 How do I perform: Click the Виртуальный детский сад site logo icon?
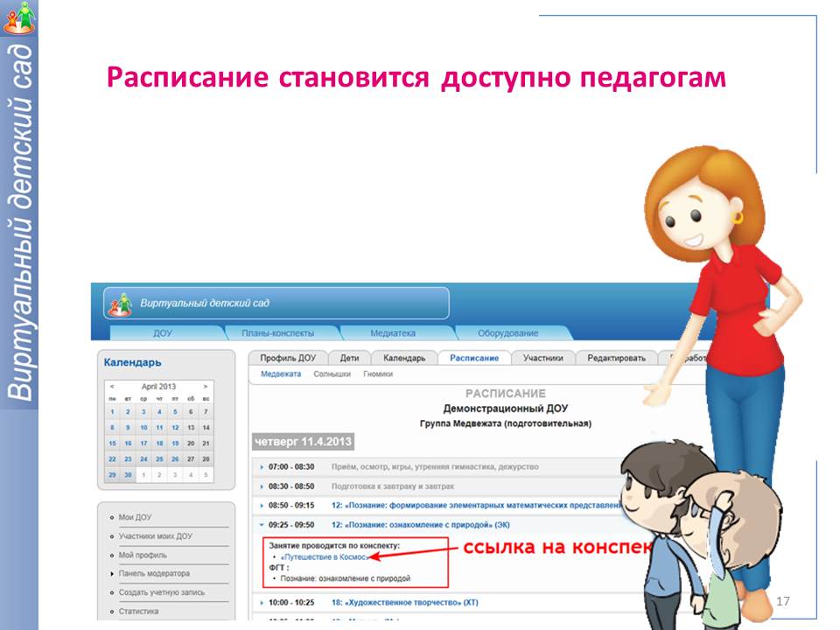pyautogui.click(x=119, y=304)
